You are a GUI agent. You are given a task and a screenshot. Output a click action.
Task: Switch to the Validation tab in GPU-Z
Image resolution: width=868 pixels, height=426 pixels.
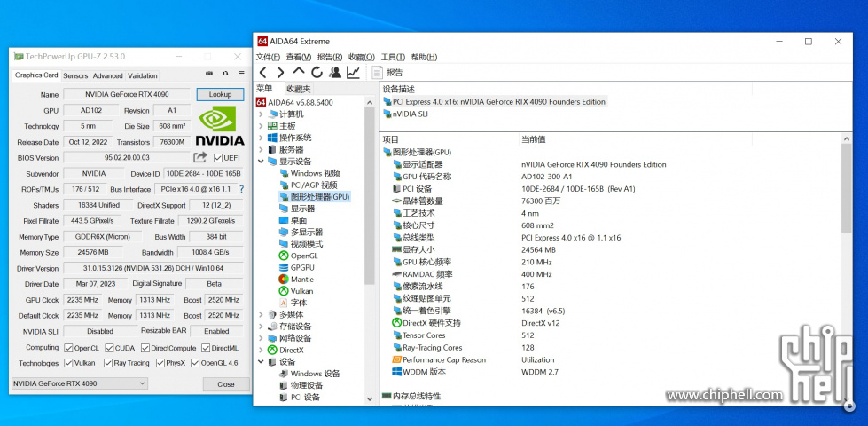click(x=142, y=76)
